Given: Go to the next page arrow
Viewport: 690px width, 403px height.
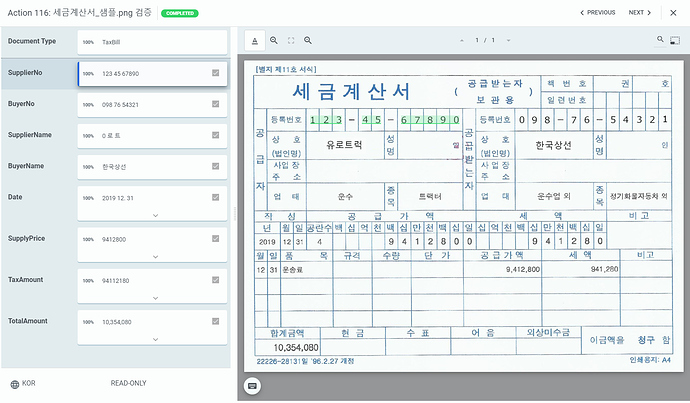Looking at the screenshot, I should coord(508,40).
